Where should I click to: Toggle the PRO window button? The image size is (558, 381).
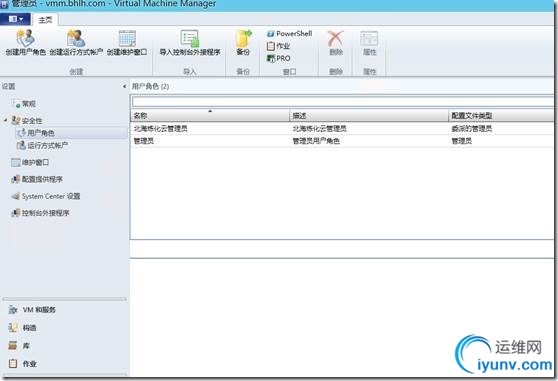click(x=279, y=58)
